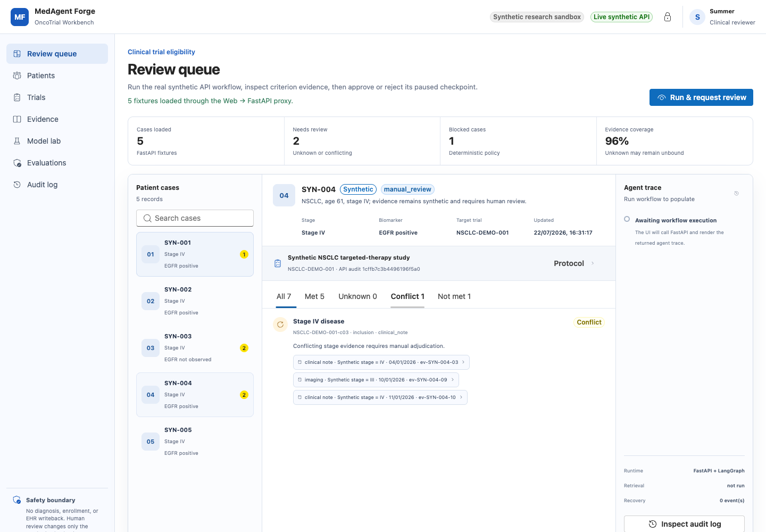
Task: Click the Evaluations shield icon
Action: [17, 163]
